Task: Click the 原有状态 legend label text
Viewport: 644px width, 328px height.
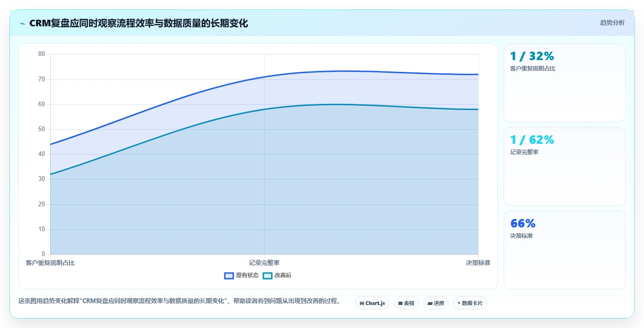Action: pyautogui.click(x=247, y=276)
